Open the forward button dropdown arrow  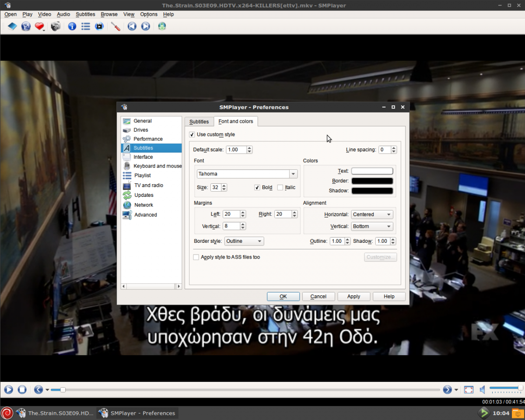pos(456,390)
